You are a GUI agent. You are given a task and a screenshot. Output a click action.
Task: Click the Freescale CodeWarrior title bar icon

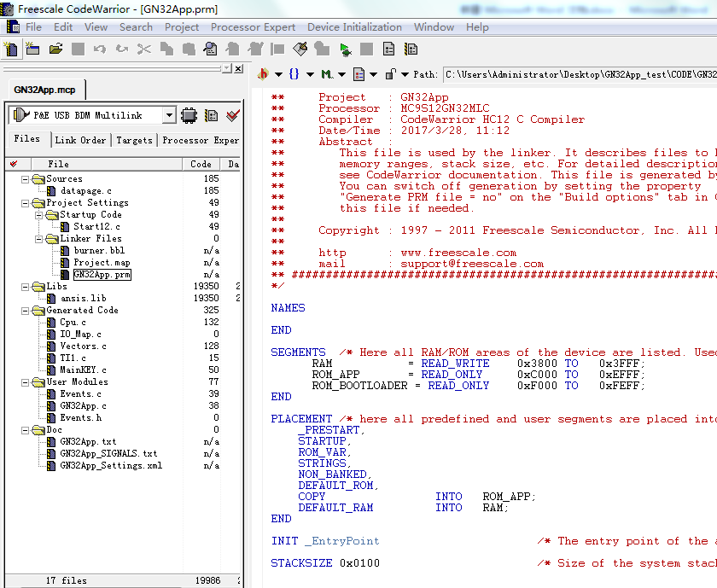(x=7, y=9)
